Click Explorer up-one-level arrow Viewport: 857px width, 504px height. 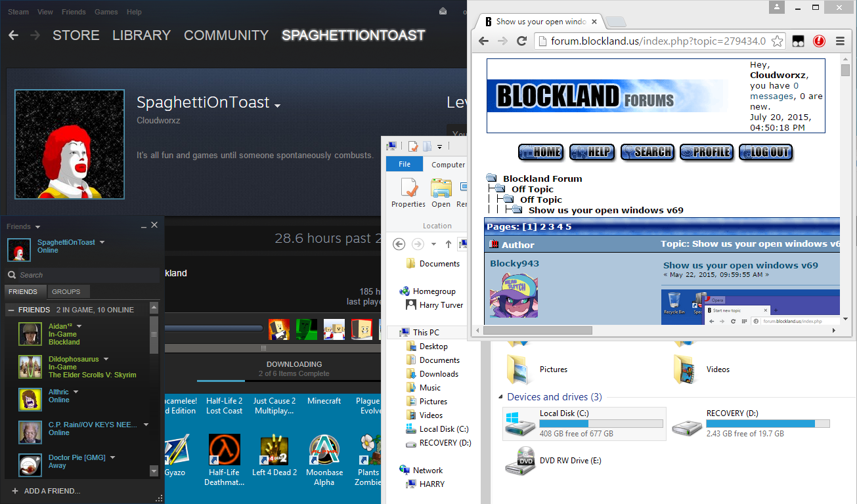coord(449,244)
